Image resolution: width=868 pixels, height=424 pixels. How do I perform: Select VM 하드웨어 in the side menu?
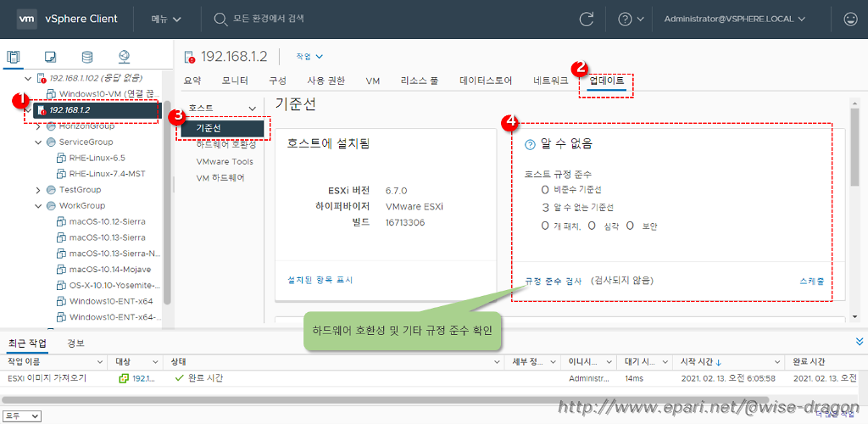[x=220, y=178]
